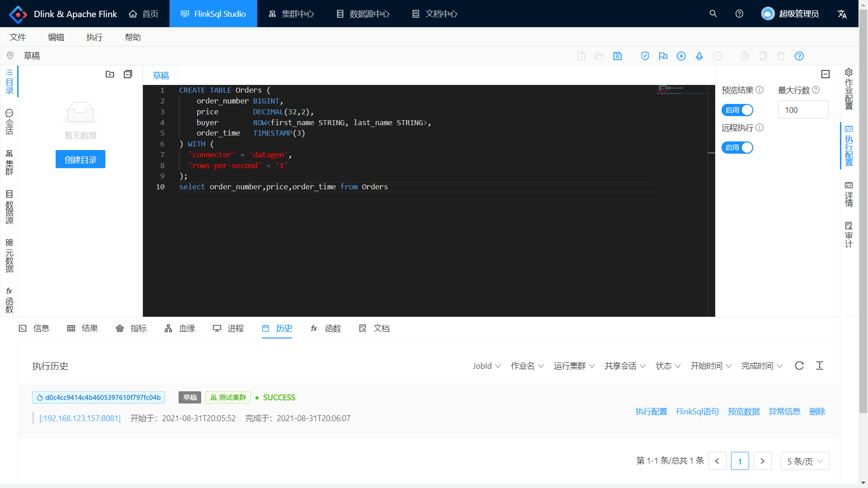The width and height of the screenshot is (868, 488).
Task: Submit the job with rocket icon
Action: pos(699,56)
